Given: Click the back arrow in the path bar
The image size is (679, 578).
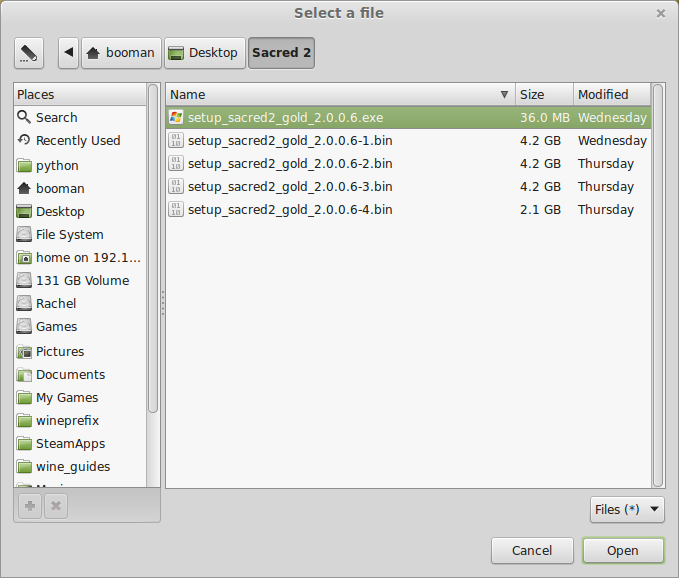Looking at the screenshot, I should pyautogui.click(x=68, y=53).
